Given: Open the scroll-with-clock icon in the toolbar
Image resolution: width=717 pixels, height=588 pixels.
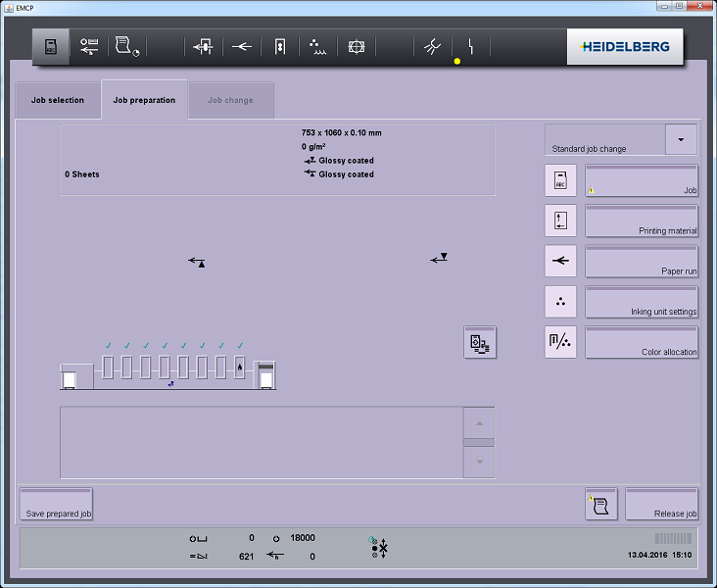Looking at the screenshot, I should 126,47.
